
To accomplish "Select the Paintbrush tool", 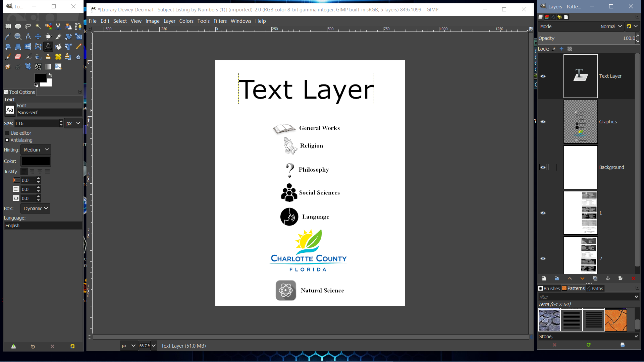I will pos(8,57).
